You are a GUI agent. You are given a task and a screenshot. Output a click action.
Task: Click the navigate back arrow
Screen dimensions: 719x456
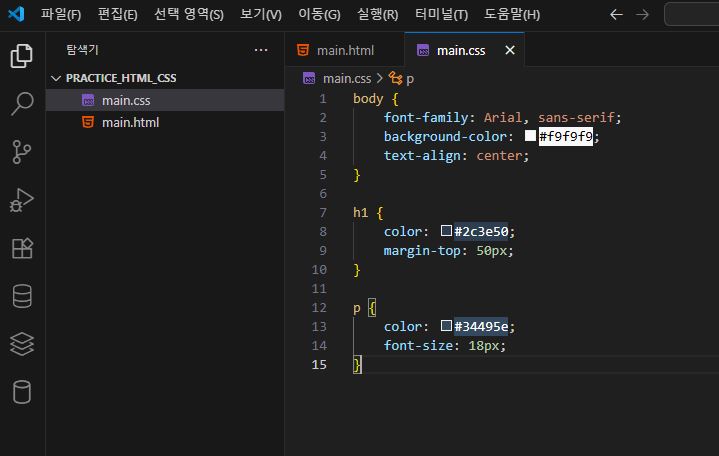click(x=616, y=15)
